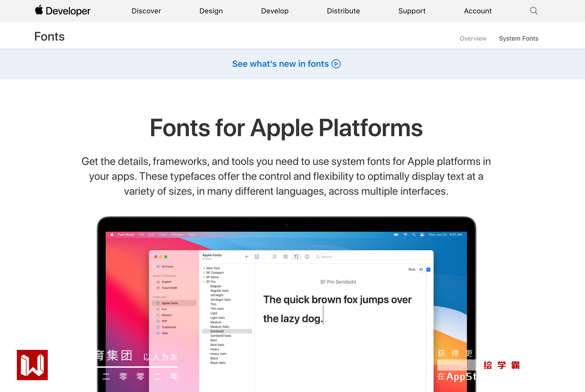Image resolution: width=585 pixels, height=392 pixels.
Task: Open the Font Book app menu
Action: point(126,235)
